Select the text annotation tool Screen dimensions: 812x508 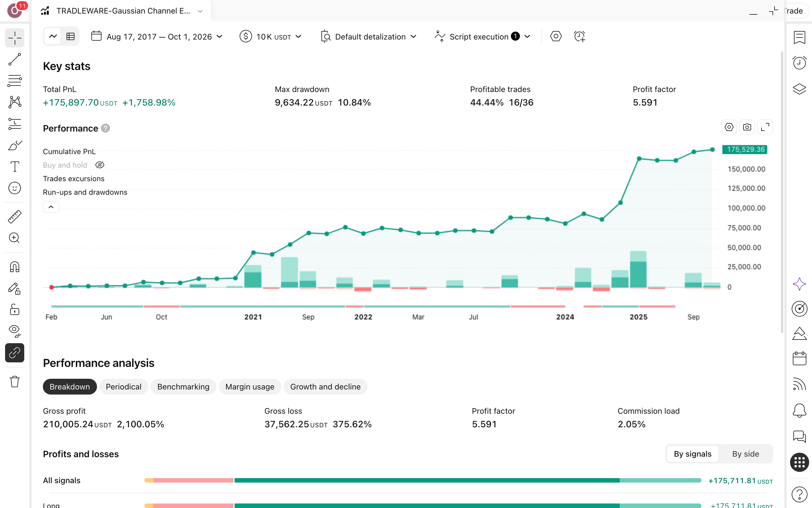coord(15,167)
